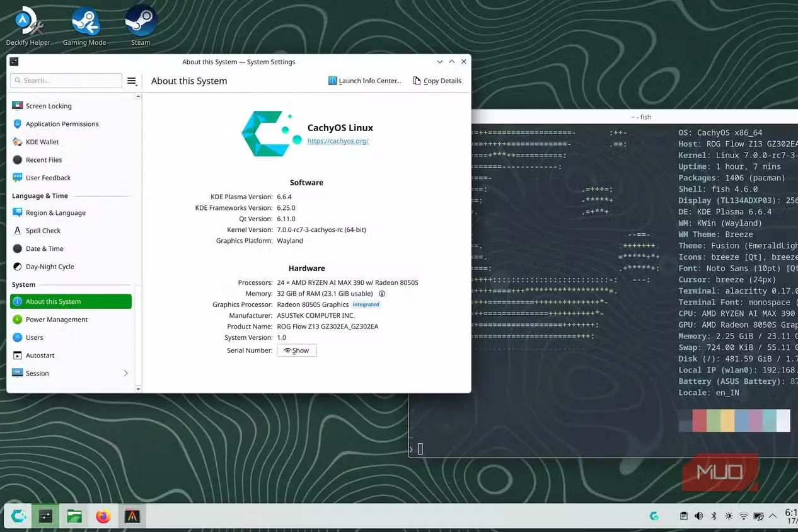Click the sidebar scrollbar up arrow
The image size is (798, 532).
(x=138, y=96)
